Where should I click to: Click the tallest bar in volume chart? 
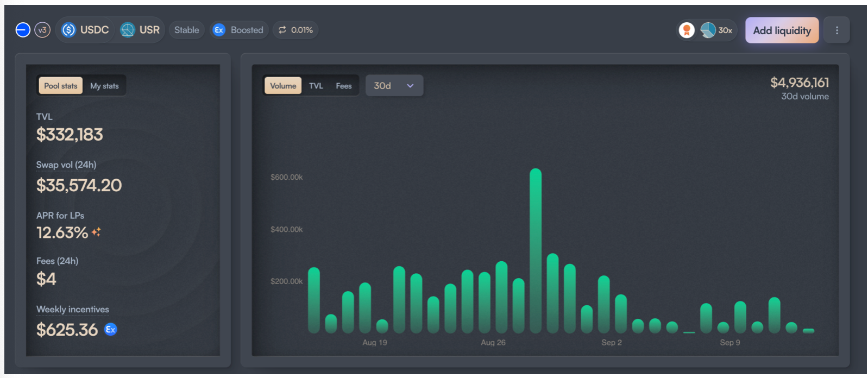tap(536, 250)
